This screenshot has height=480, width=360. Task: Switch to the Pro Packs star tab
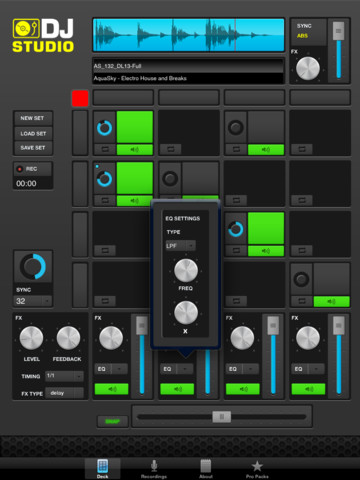pyautogui.click(x=257, y=469)
